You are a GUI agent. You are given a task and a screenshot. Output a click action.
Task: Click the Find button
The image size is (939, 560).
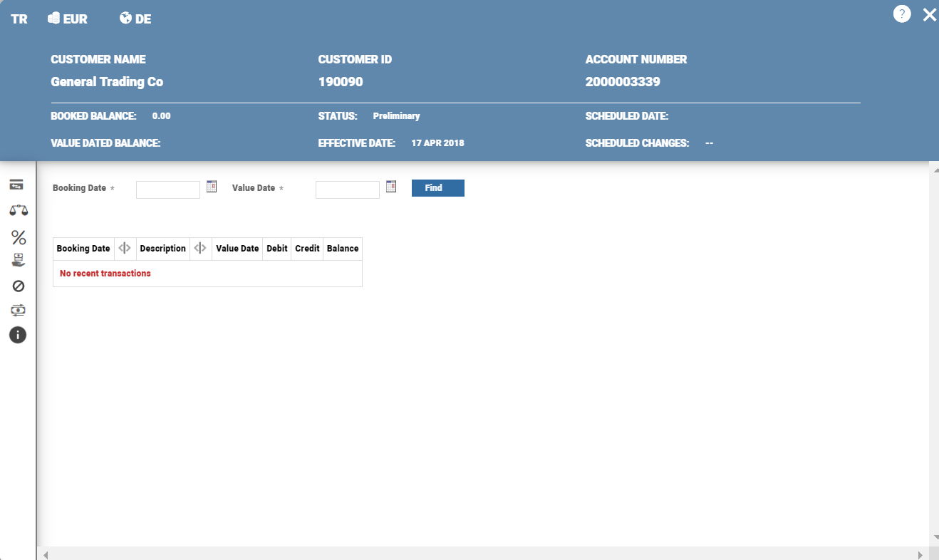click(437, 188)
